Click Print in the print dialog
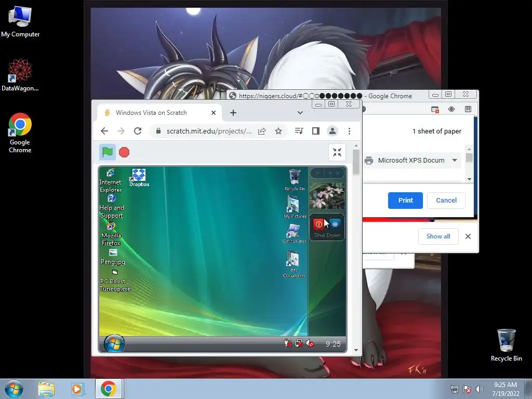The width and height of the screenshot is (532, 399). [405, 201]
